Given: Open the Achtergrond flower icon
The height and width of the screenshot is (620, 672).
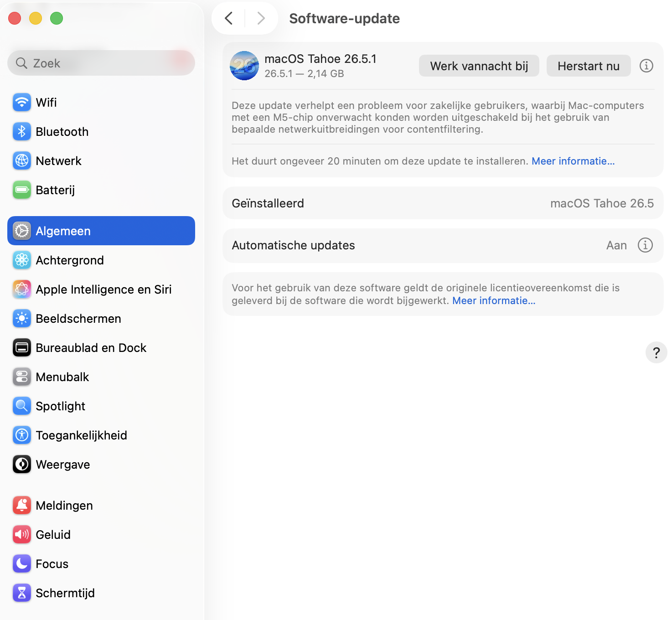Looking at the screenshot, I should coord(22,260).
